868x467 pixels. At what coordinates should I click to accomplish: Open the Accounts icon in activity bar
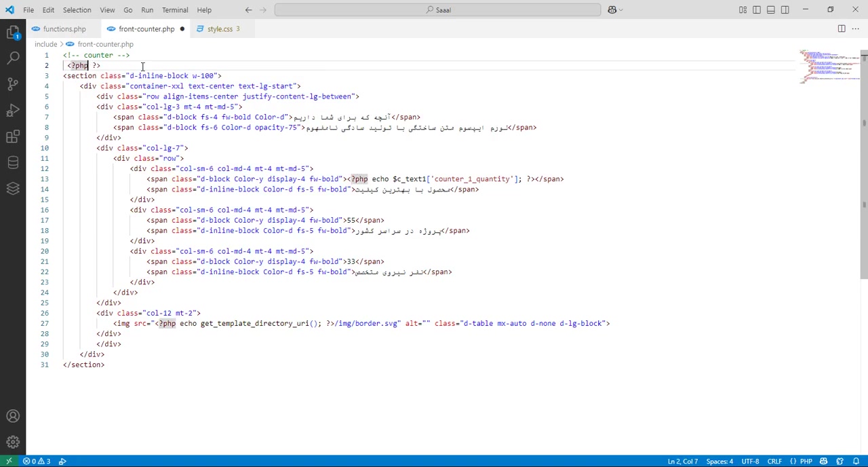(x=13, y=416)
